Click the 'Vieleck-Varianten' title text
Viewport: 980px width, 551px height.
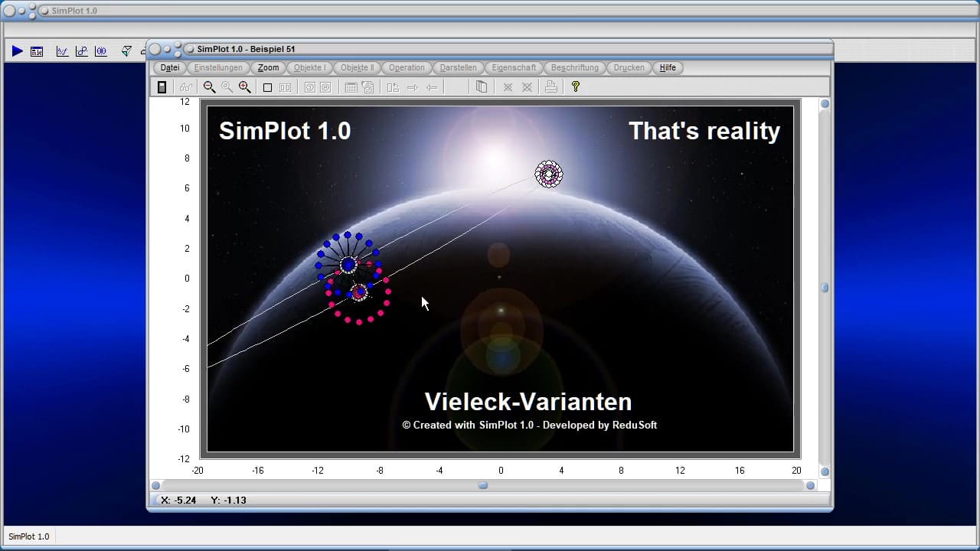coord(528,402)
